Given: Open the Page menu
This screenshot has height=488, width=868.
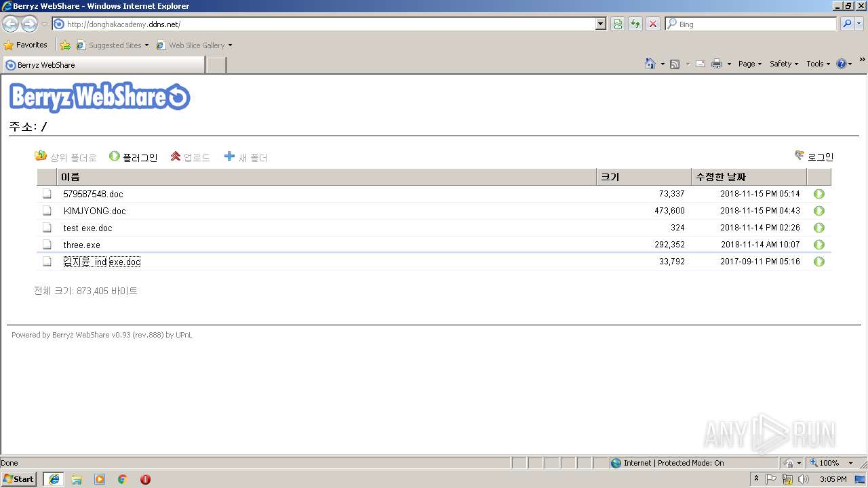Looking at the screenshot, I should point(749,64).
